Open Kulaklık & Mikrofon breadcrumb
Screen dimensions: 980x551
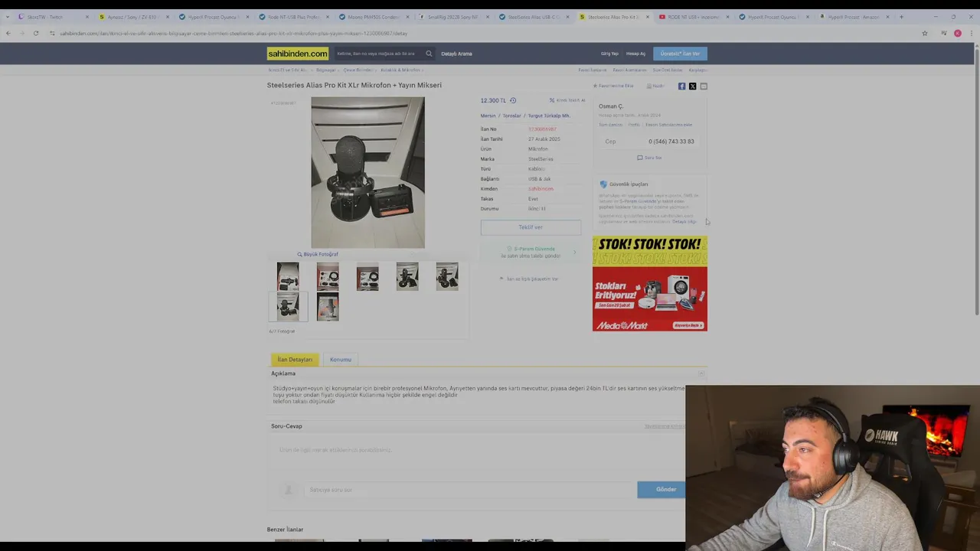point(400,70)
